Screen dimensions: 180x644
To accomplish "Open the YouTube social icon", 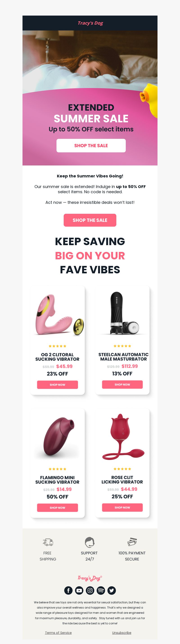I will click(79, 591).
